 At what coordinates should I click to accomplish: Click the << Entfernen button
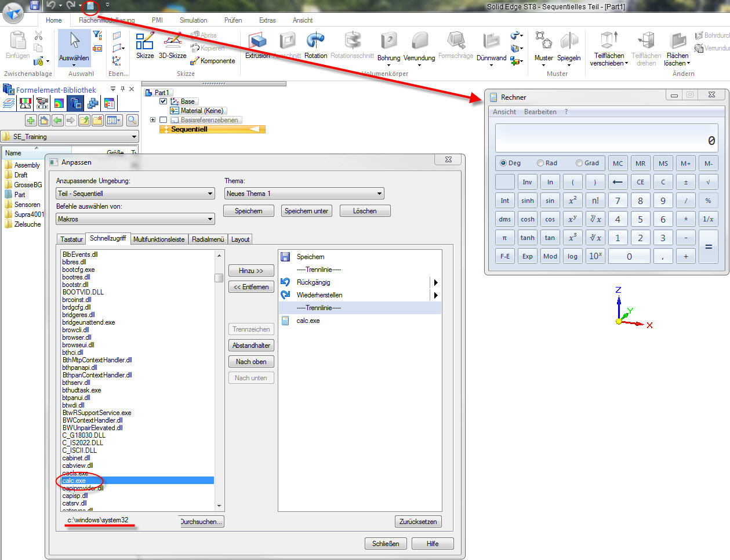[x=251, y=287]
